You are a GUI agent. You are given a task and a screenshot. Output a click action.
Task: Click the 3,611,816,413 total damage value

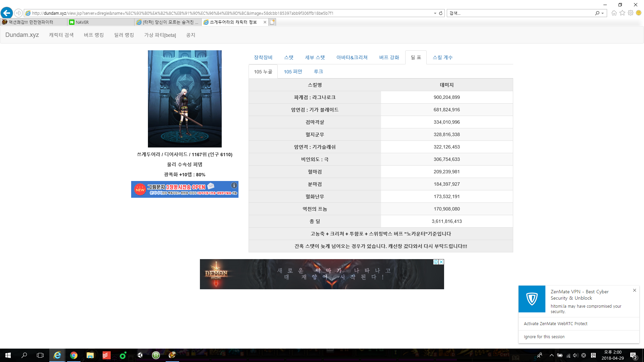[x=447, y=221]
